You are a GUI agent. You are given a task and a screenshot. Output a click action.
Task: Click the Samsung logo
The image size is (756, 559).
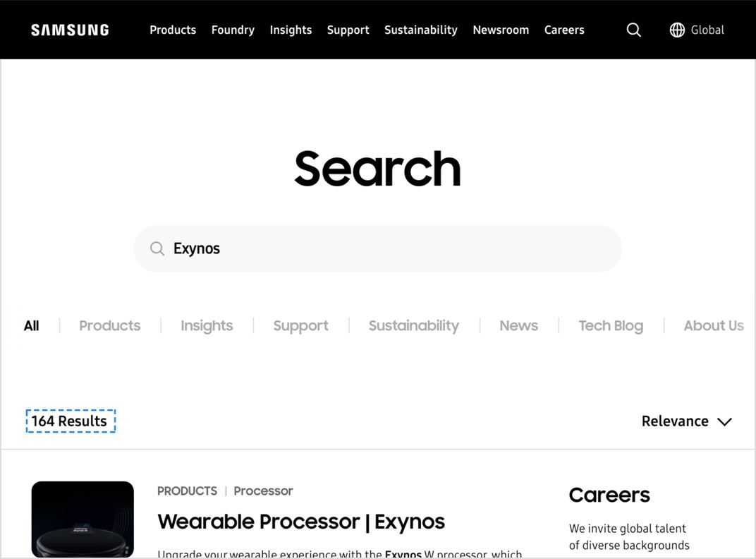click(x=70, y=30)
